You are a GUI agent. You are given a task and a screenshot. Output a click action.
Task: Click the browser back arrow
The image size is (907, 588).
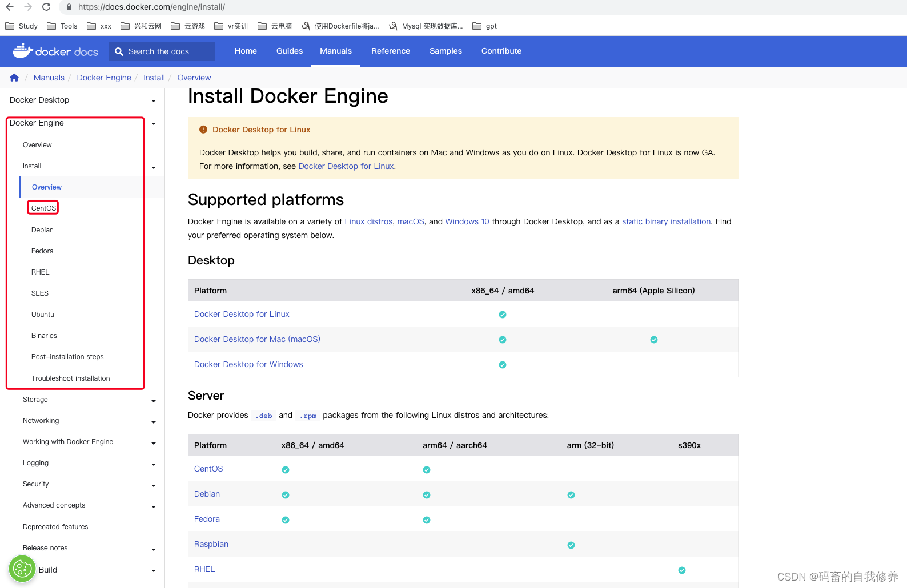click(x=10, y=7)
